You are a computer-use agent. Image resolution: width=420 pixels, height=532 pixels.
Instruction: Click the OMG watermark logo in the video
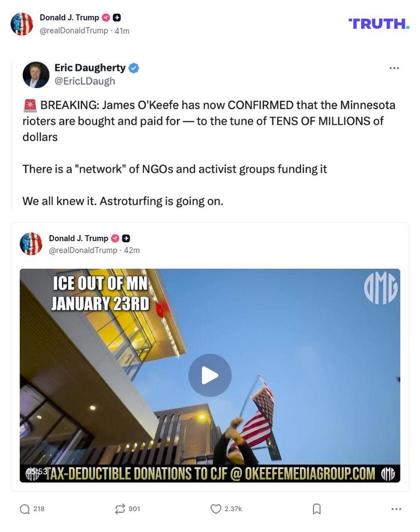pos(380,288)
